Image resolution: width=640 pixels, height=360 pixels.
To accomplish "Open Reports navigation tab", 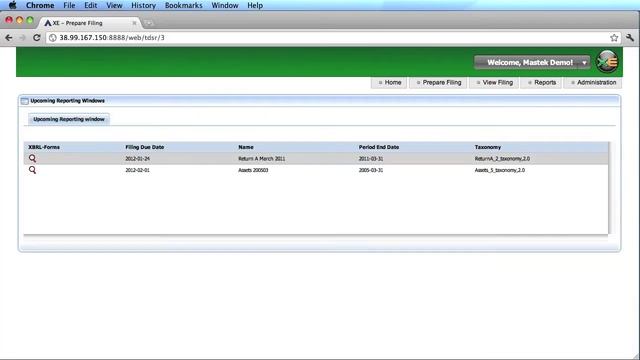I will (541, 82).
